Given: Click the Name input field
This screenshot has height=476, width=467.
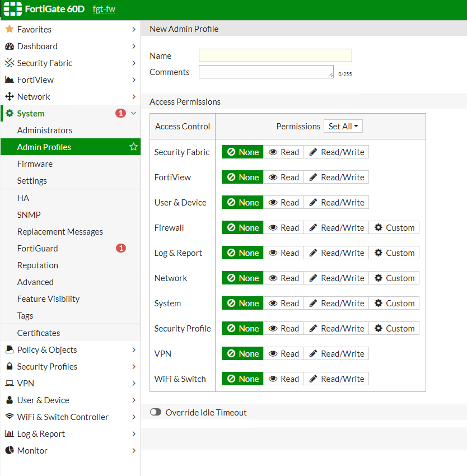Looking at the screenshot, I should (275, 55).
